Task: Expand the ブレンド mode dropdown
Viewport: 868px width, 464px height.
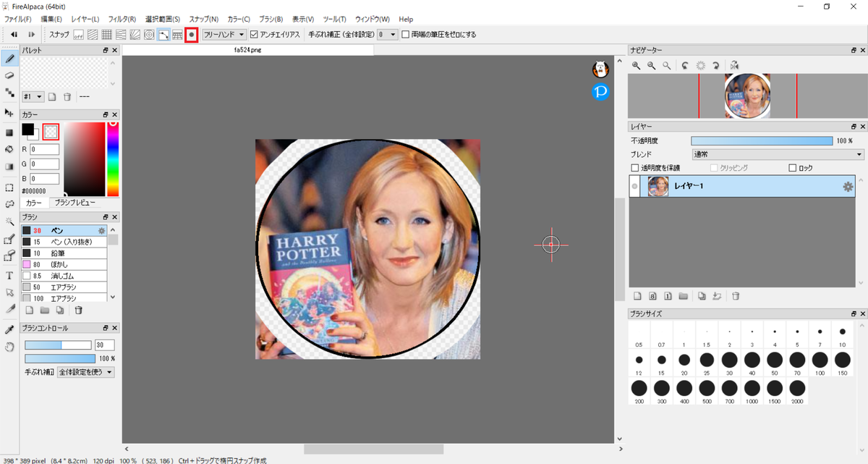Action: coord(778,154)
